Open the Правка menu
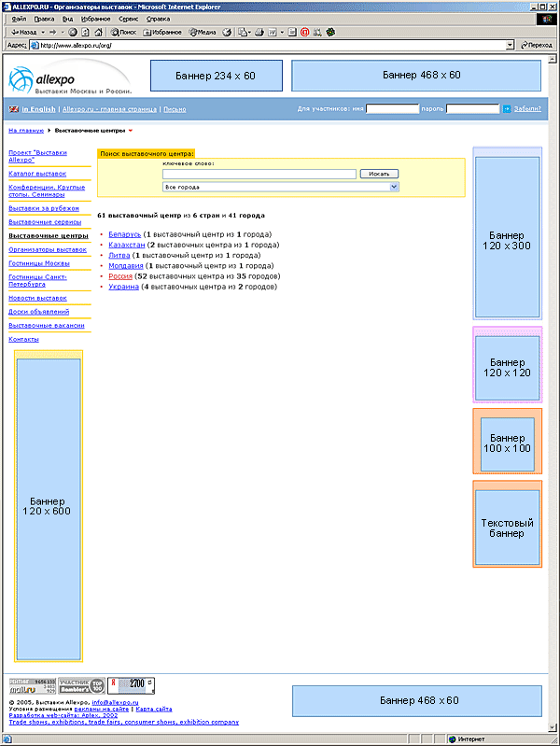 click(44, 19)
